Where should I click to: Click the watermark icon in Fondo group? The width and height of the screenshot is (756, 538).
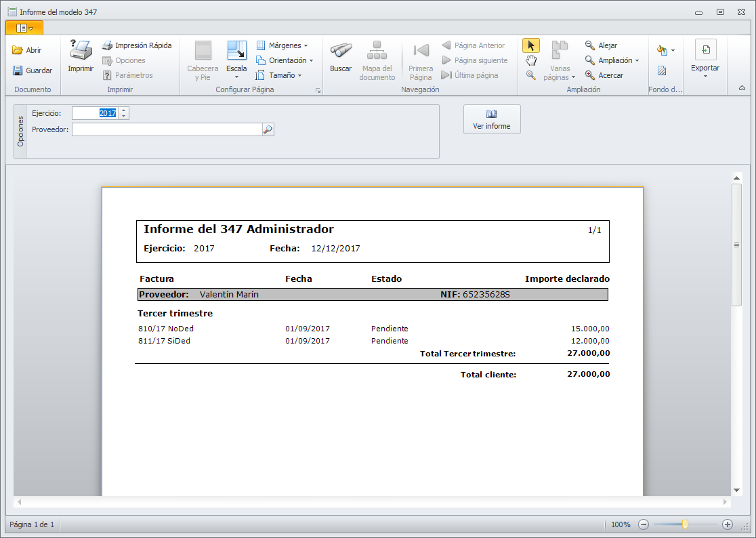(662, 70)
